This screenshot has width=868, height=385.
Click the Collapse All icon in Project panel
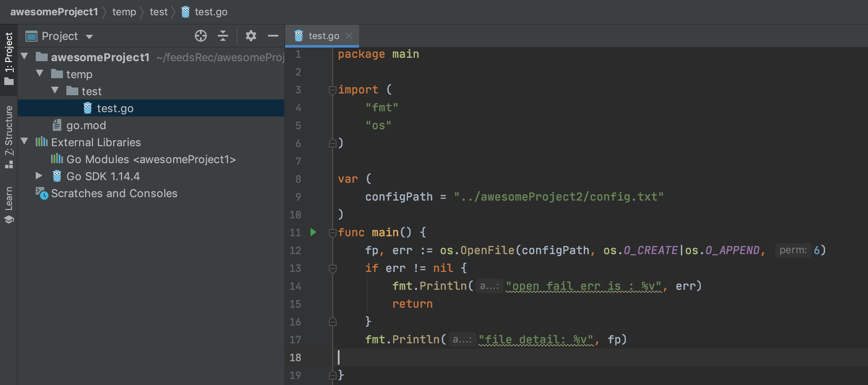pyautogui.click(x=223, y=36)
